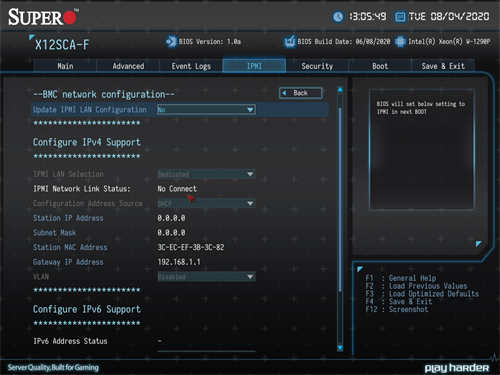
Task: Expand the VLAN dropdown
Action: click(206, 276)
